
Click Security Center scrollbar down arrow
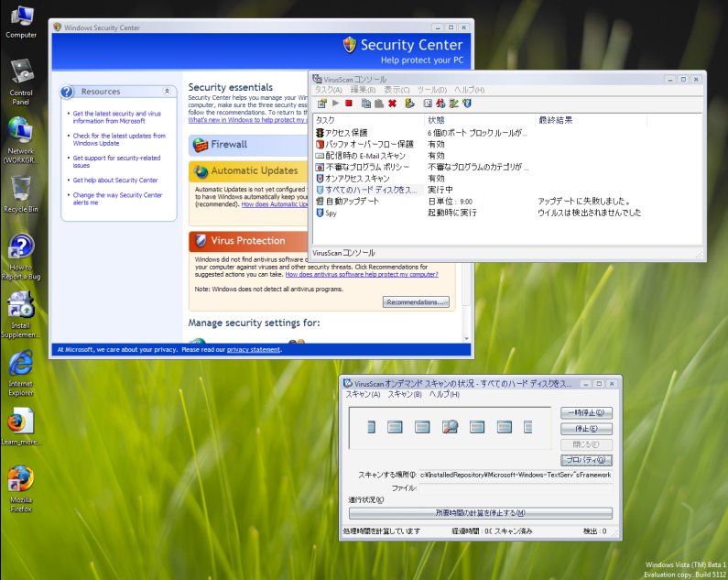[467, 339]
